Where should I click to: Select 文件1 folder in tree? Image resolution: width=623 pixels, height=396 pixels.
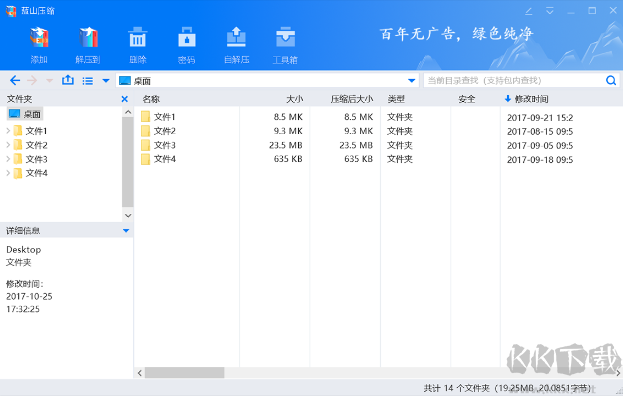(31, 131)
